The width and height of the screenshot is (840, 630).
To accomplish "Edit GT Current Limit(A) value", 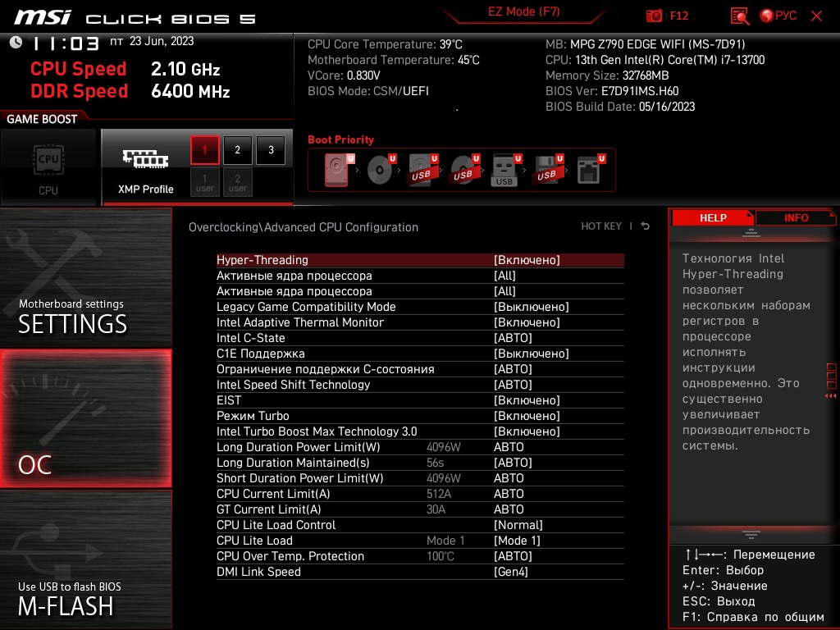I will [x=509, y=509].
